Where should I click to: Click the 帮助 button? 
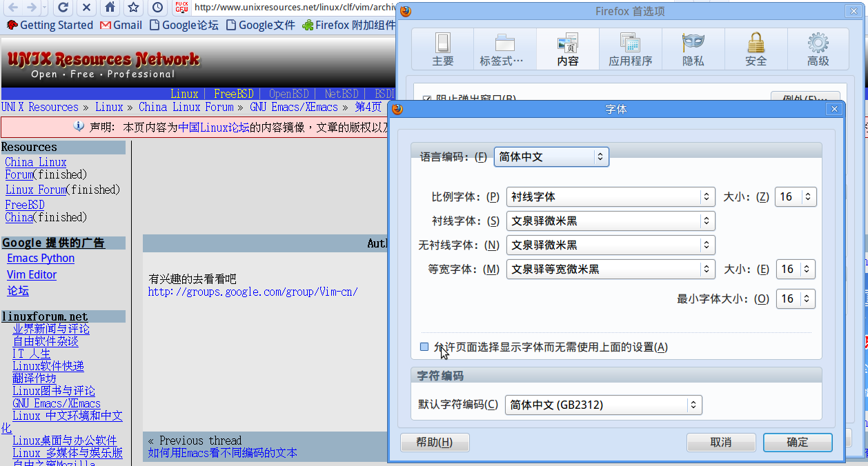click(x=435, y=443)
